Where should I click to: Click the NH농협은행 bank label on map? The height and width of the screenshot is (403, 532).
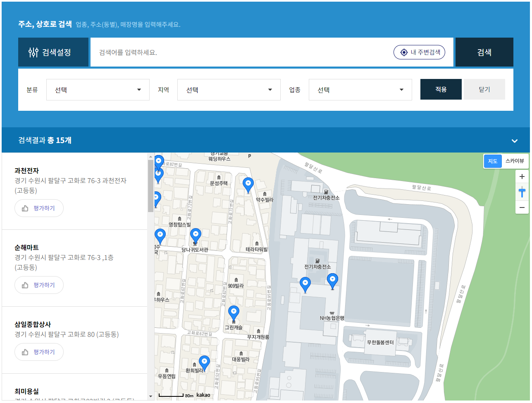point(332,318)
